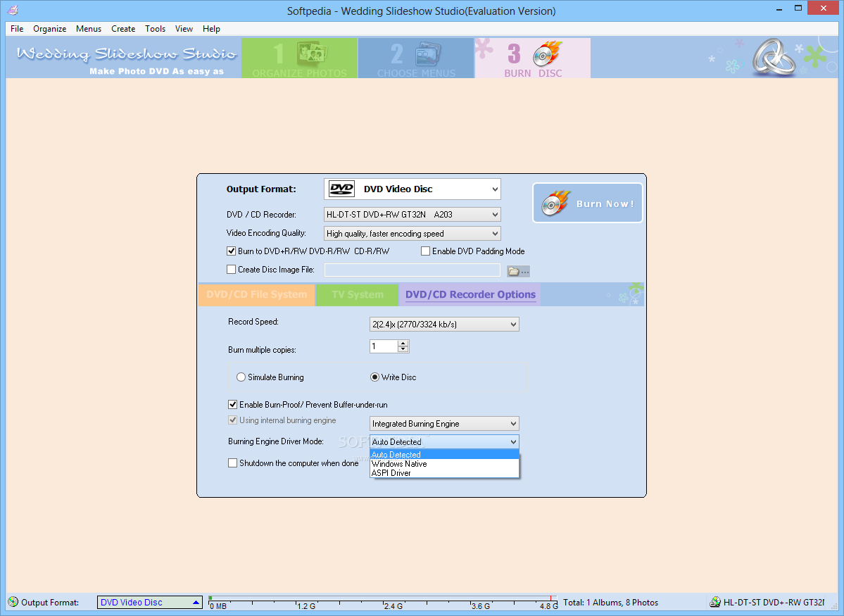
Task: Toggle Burn to DVD+R/RW DVD-R/RW CD-R/RW checkbox
Action: tap(232, 251)
